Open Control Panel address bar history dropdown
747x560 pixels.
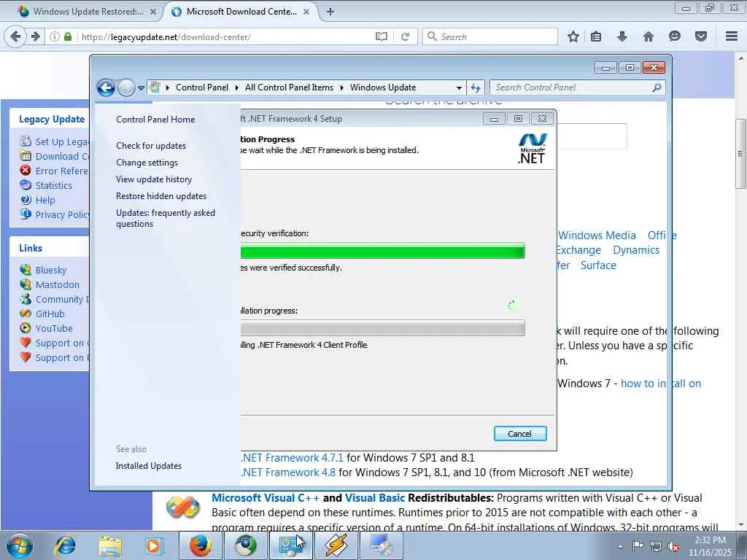click(x=459, y=87)
